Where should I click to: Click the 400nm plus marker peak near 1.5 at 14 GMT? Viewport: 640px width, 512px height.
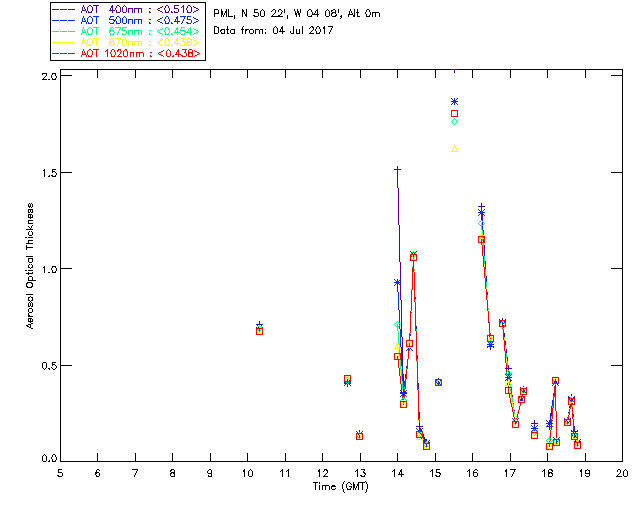point(397,169)
